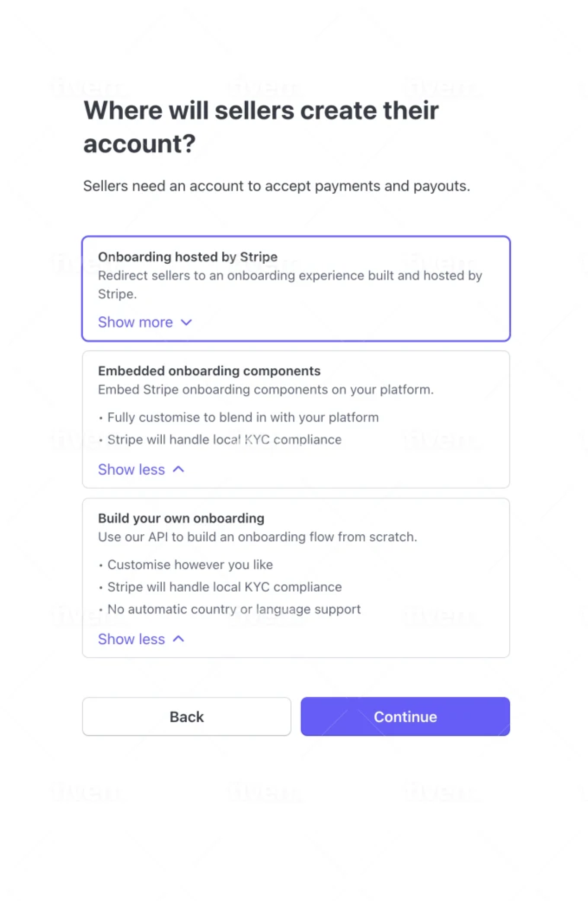This screenshot has height=901, width=588.
Task: Choose the "Embedded onboarding components" option title
Action: [209, 371]
